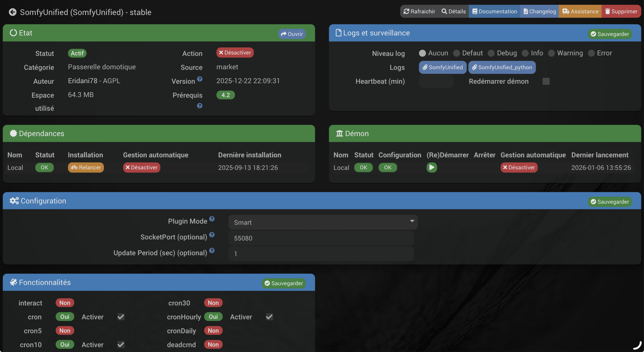Viewport: 644px width, 352px height.
Task: Click the Update Period help icon
Action: point(212,251)
